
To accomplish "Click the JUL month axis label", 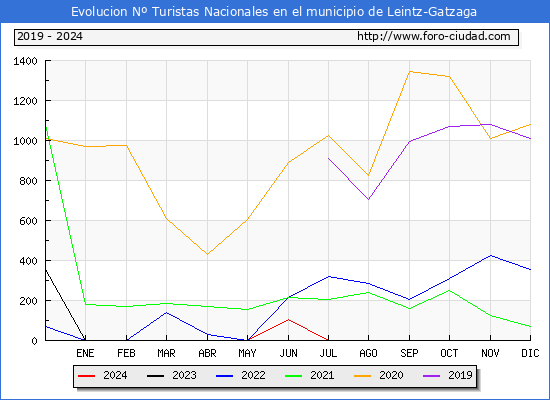I will click(328, 353).
